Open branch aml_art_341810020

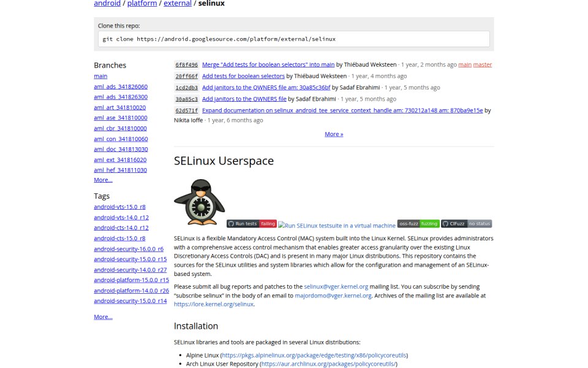point(120,107)
